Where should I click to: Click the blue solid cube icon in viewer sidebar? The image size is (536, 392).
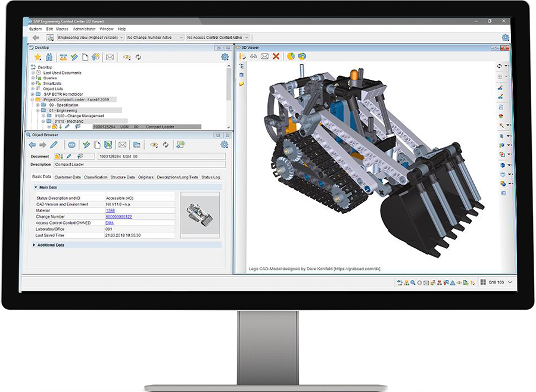503,165
